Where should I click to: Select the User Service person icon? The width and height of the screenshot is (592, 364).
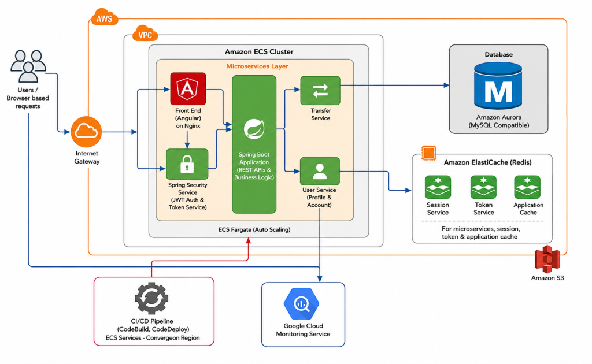click(x=320, y=171)
